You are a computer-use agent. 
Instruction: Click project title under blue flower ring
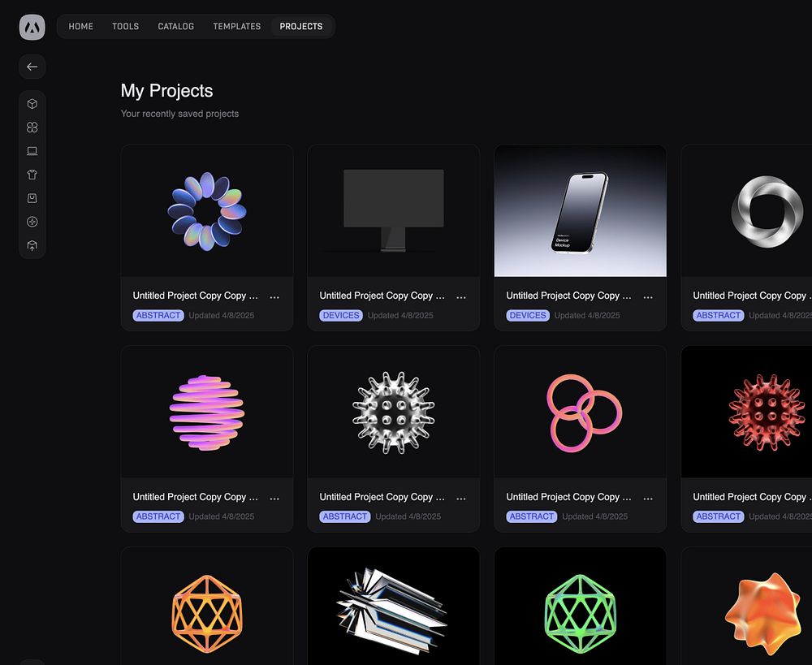[x=195, y=296]
